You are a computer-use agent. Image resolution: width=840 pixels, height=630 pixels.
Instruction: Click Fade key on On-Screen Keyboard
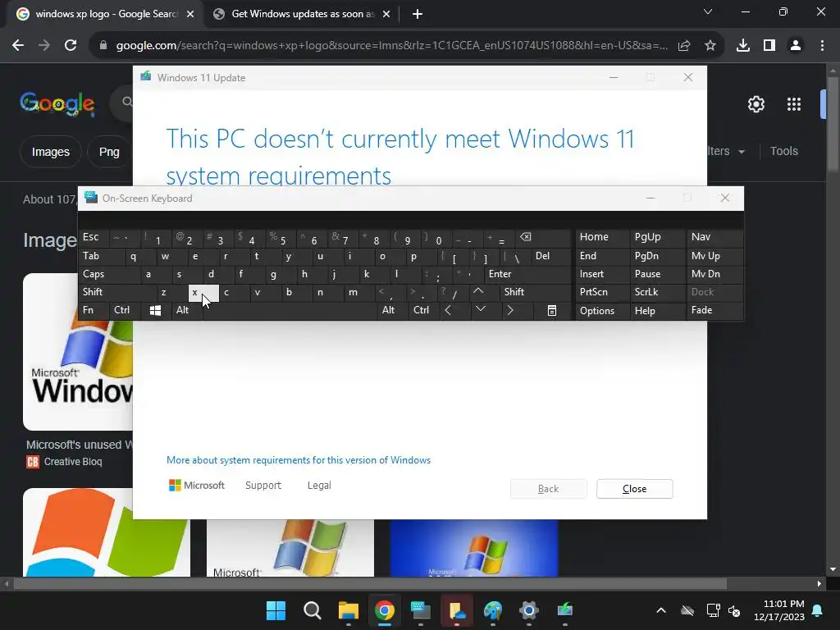(714, 310)
